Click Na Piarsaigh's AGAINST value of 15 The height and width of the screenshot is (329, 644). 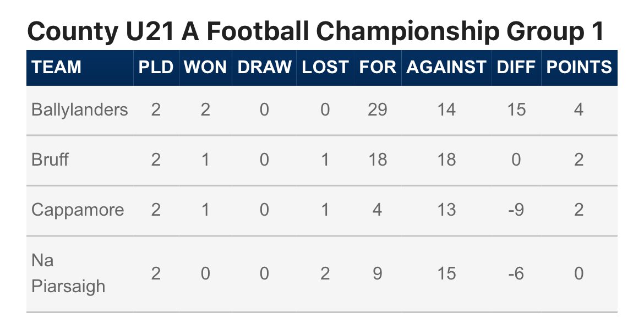coord(446,273)
